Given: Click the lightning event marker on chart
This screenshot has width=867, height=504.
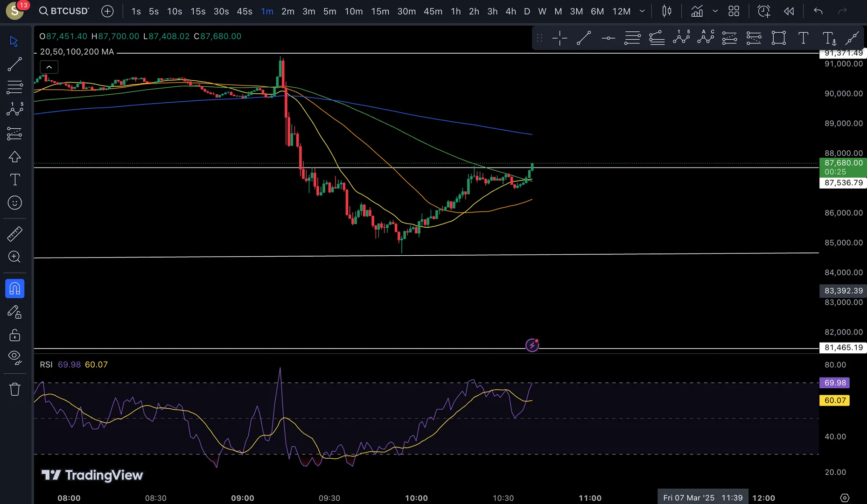Looking at the screenshot, I should pyautogui.click(x=532, y=345).
